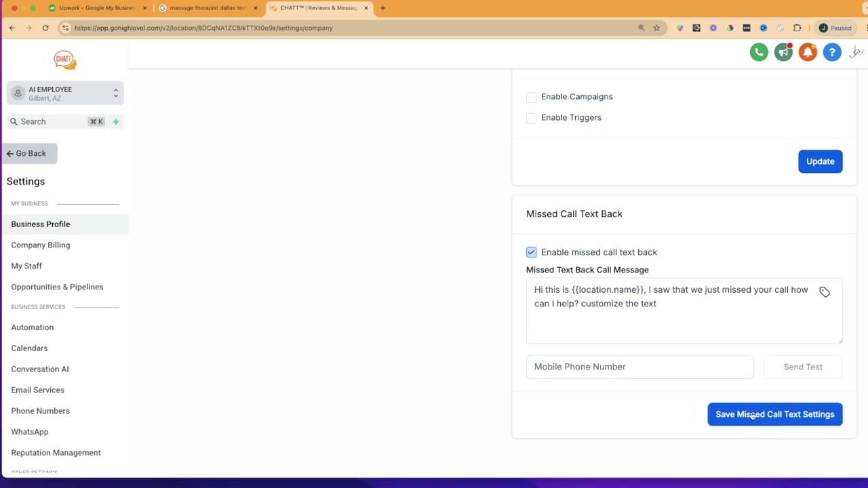Reload the page with browser refresh icon

[45, 28]
